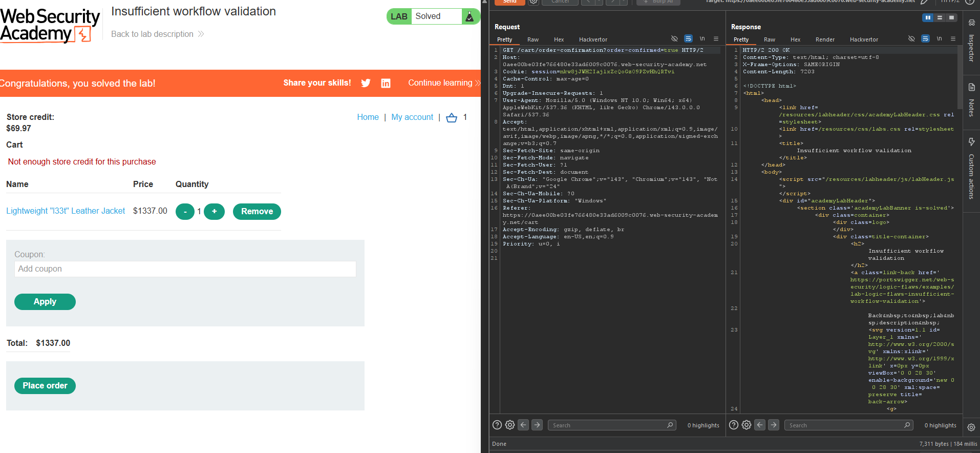Open Request panel help icon
980x453 pixels.
click(x=497, y=425)
